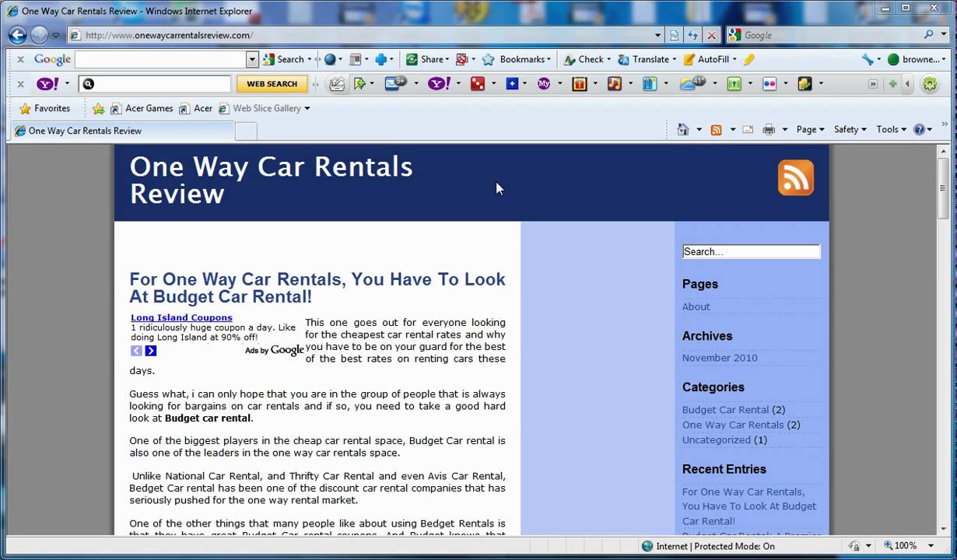Click the Google toolbar wrench settings icon

tap(868, 59)
